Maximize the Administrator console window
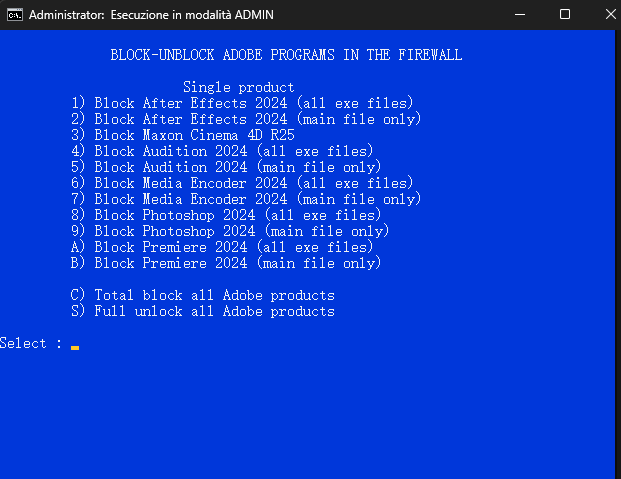The height and width of the screenshot is (479, 621). click(565, 14)
